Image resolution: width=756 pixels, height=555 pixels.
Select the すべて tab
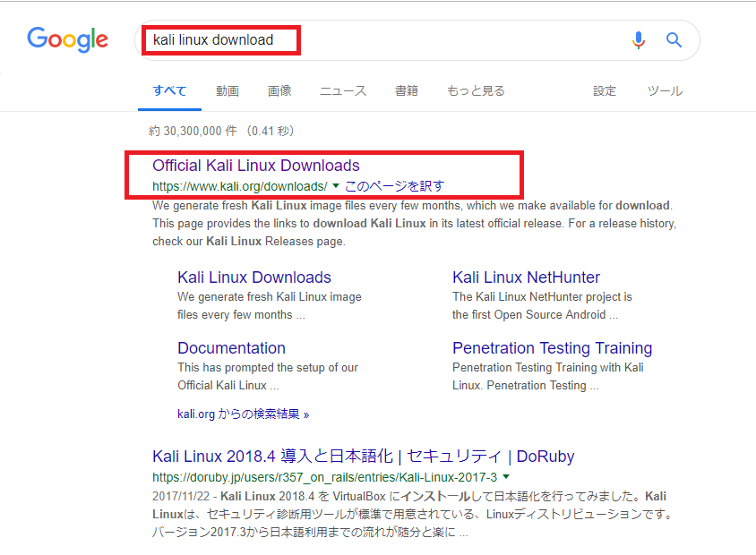(x=169, y=90)
